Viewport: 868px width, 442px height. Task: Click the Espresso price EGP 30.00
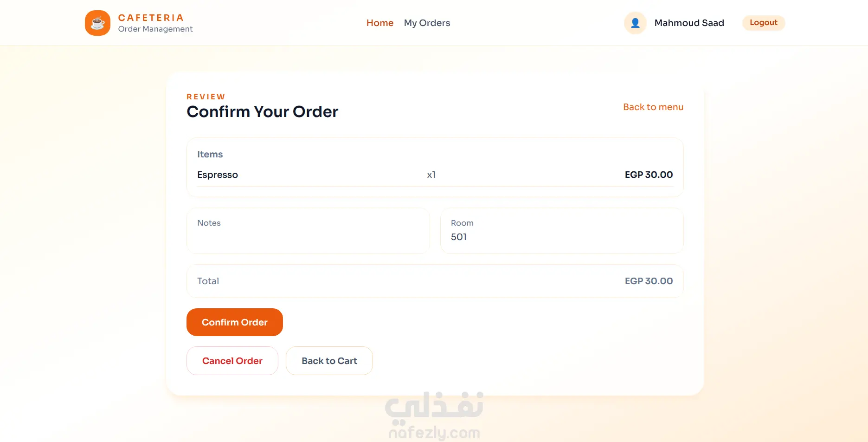pos(648,175)
